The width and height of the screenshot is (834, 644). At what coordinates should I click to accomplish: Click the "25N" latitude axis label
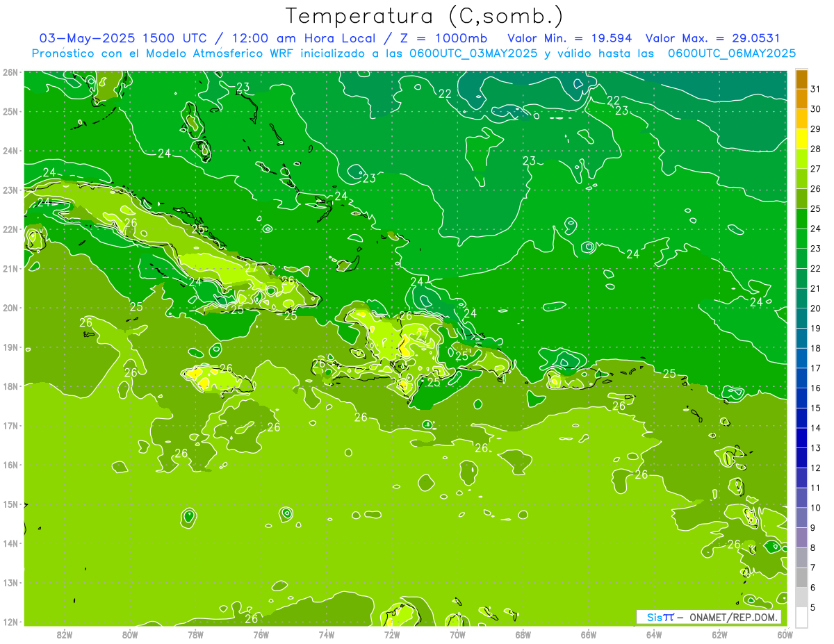pyautogui.click(x=10, y=111)
